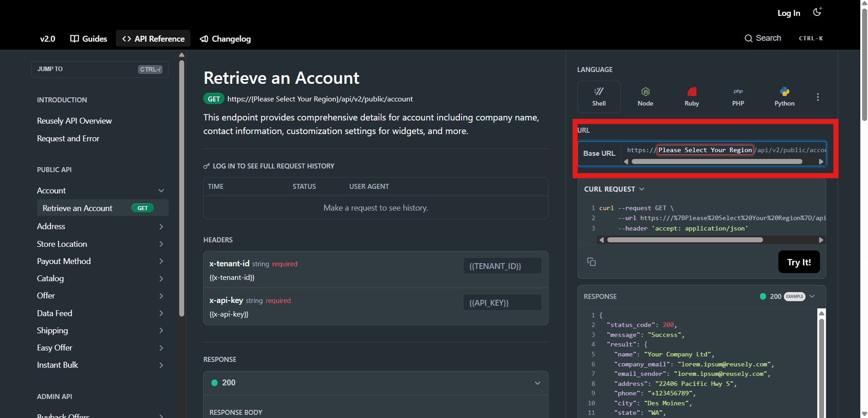Open the API Reference tab
This screenshot has height=418, width=868.
[x=153, y=38]
